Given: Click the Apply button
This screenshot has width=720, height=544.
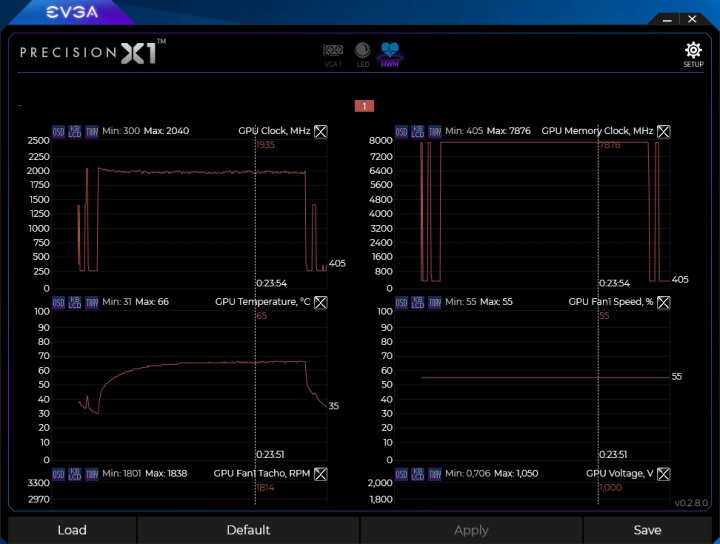Looking at the screenshot, I should (471, 530).
